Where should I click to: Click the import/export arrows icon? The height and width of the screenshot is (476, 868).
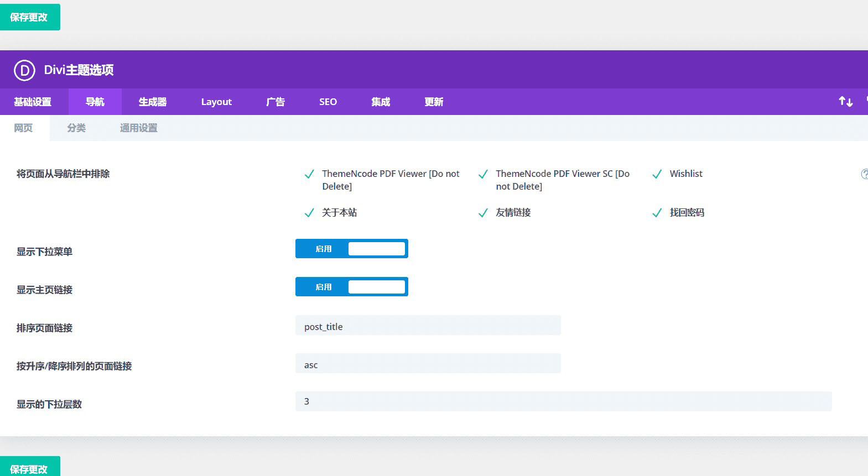(x=845, y=102)
